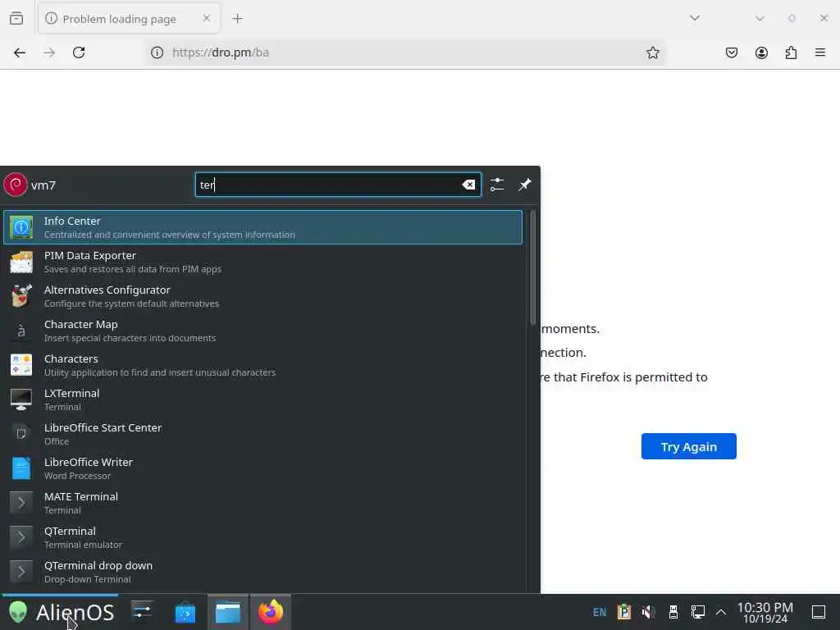Open the Firefox account menu
Screen dimensions: 840x630
click(761, 52)
